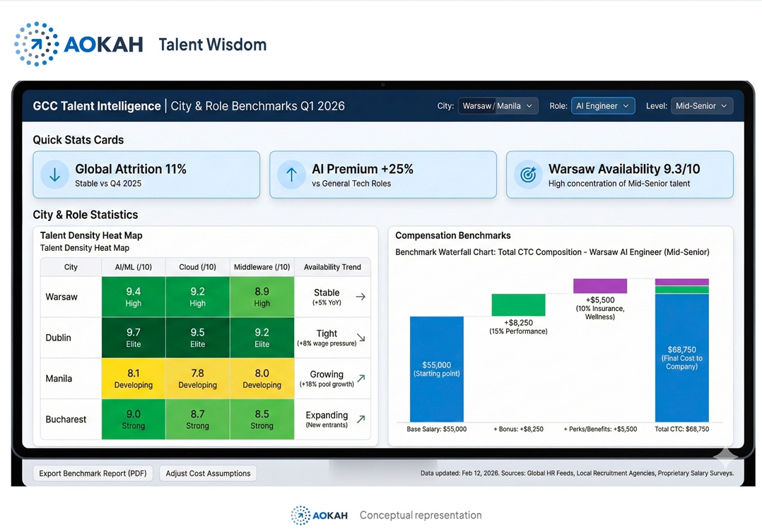The width and height of the screenshot is (762, 532).
Task: Click the green +$8,250 bonus bar
Action: [x=518, y=305]
